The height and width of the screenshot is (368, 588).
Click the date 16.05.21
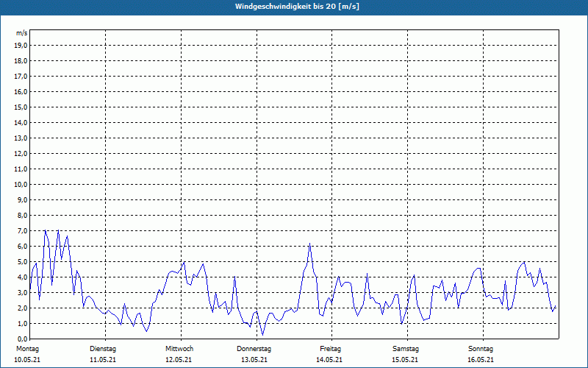click(x=481, y=360)
